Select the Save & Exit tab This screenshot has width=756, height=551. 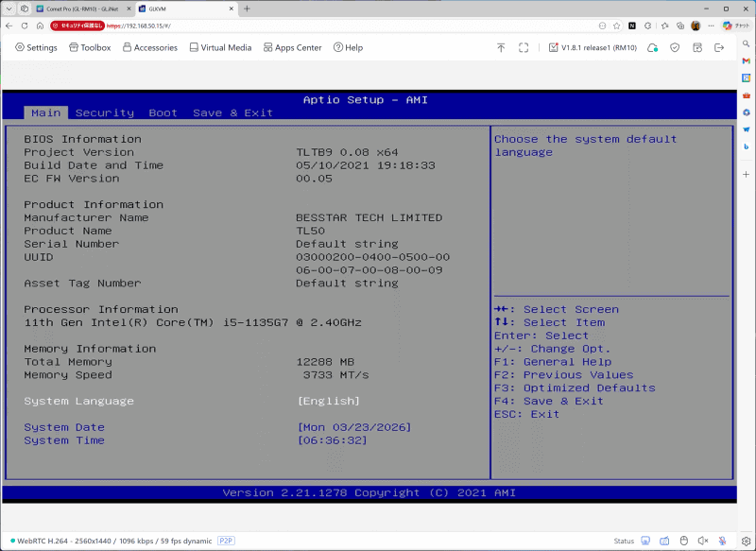(x=232, y=112)
